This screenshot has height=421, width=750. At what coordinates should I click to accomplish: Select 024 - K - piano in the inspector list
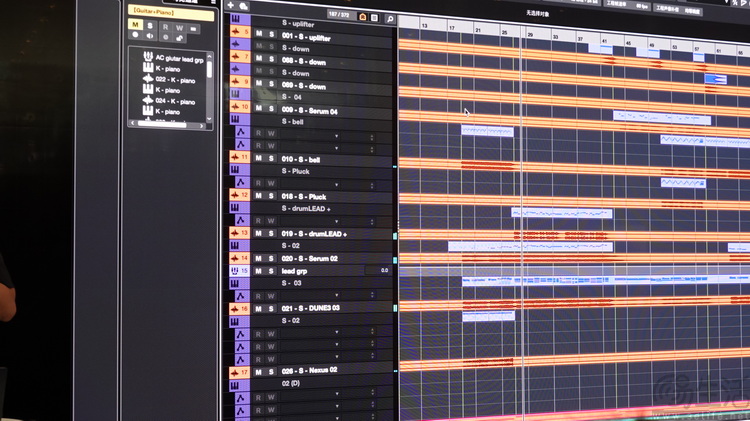tap(175, 101)
